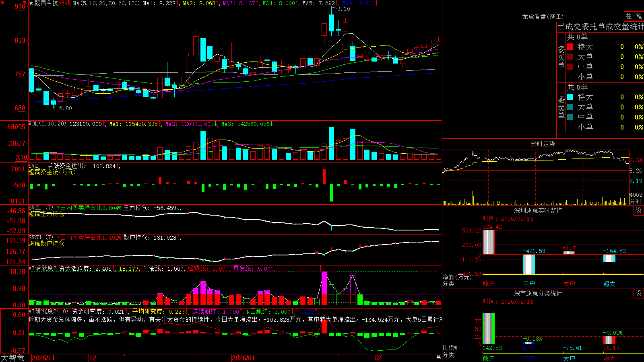Click the star marker beside 毅昌科技

click(x=31, y=3)
